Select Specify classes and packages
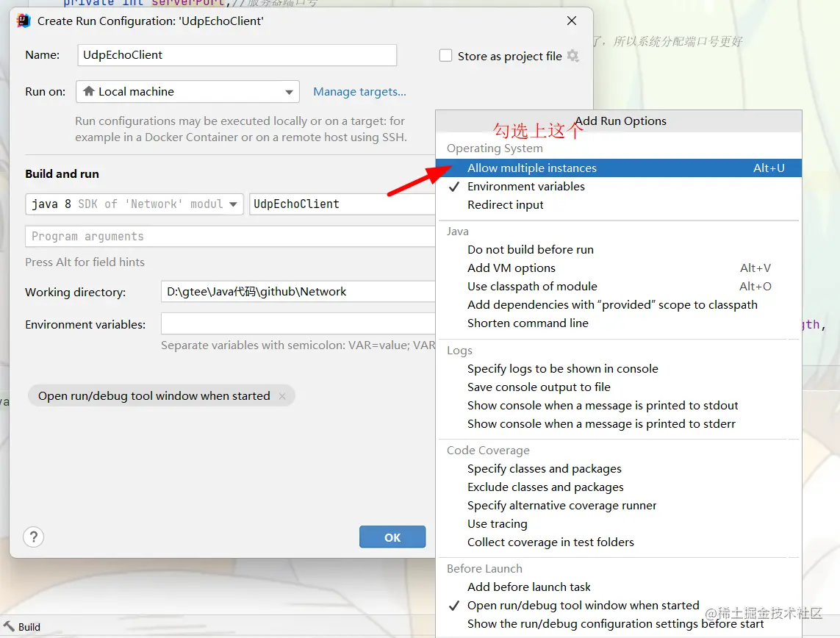840x638 pixels. tap(618, 469)
